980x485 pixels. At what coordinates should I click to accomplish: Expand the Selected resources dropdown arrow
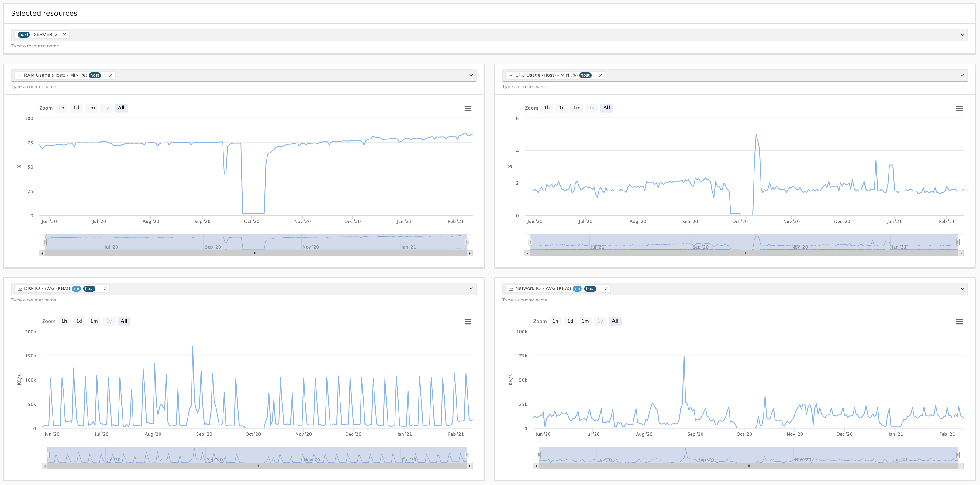pyautogui.click(x=962, y=35)
